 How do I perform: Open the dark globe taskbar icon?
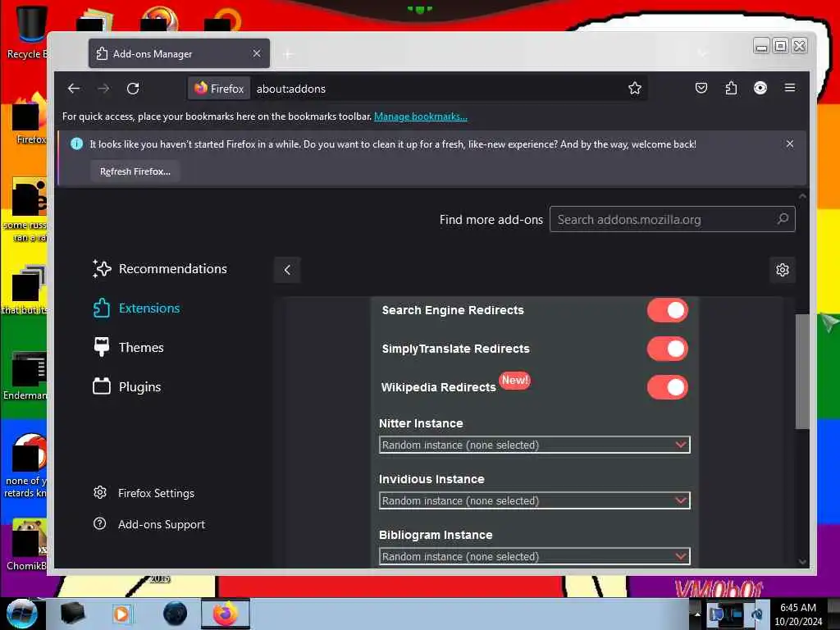pos(175,614)
